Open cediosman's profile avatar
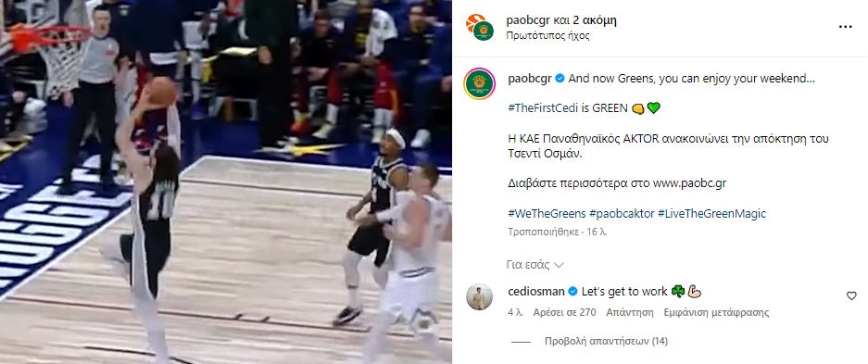 click(x=480, y=297)
